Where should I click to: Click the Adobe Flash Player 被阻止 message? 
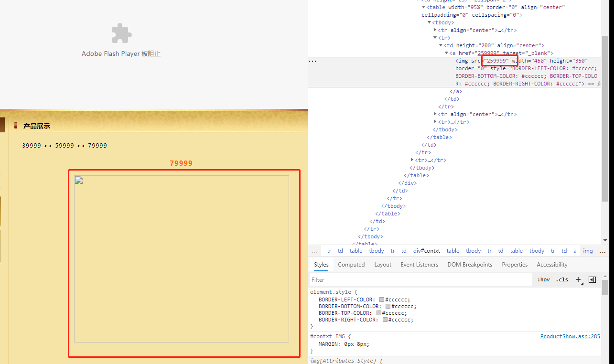tap(121, 54)
